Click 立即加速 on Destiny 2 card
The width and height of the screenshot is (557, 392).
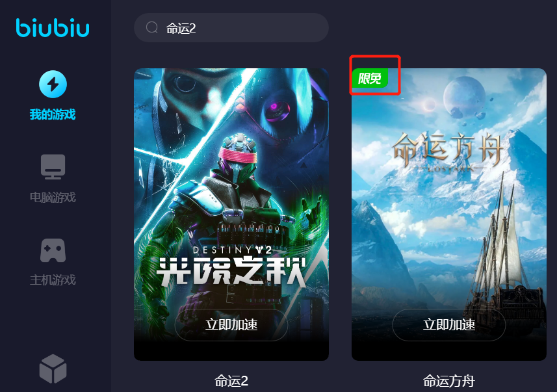pyautogui.click(x=231, y=325)
